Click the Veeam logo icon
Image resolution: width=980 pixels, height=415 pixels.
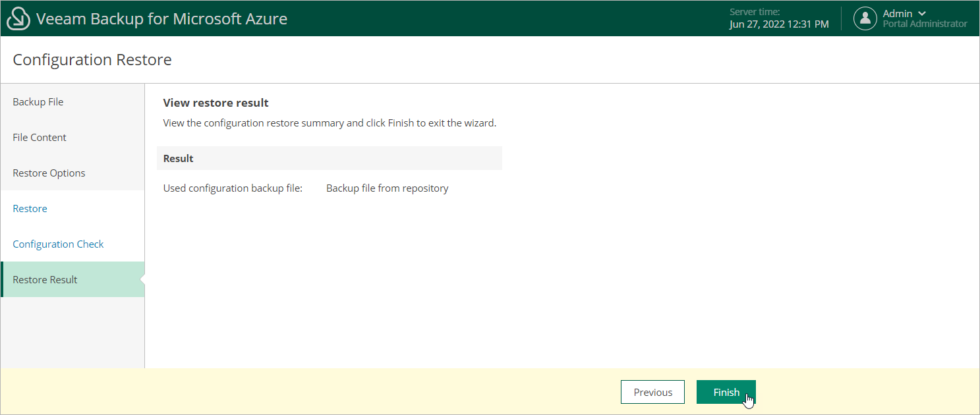tap(18, 18)
